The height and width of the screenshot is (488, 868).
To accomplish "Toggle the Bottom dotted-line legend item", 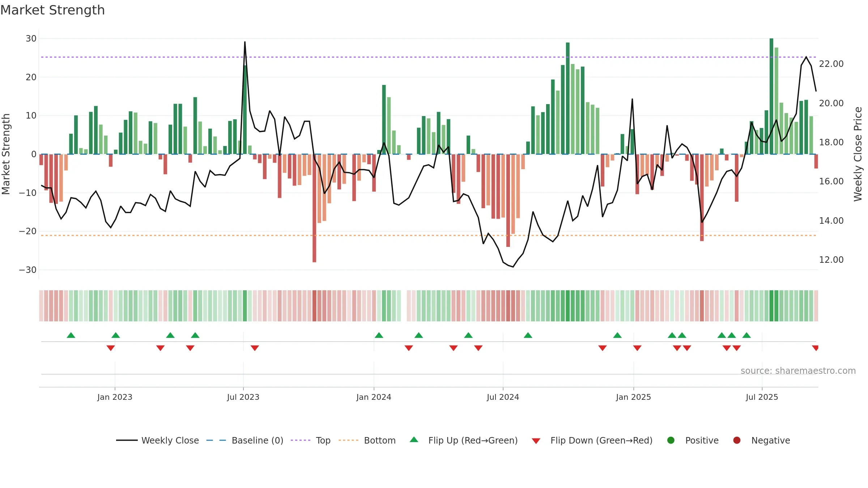I will click(x=367, y=440).
